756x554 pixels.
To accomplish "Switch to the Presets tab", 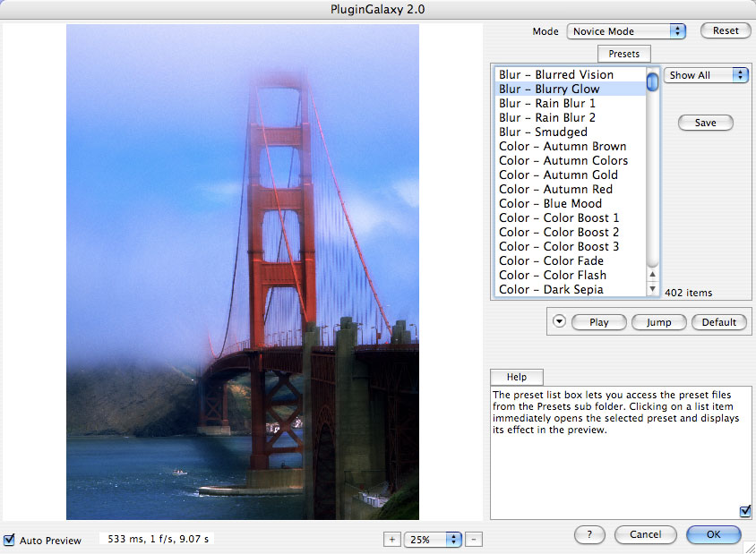I will pos(624,54).
